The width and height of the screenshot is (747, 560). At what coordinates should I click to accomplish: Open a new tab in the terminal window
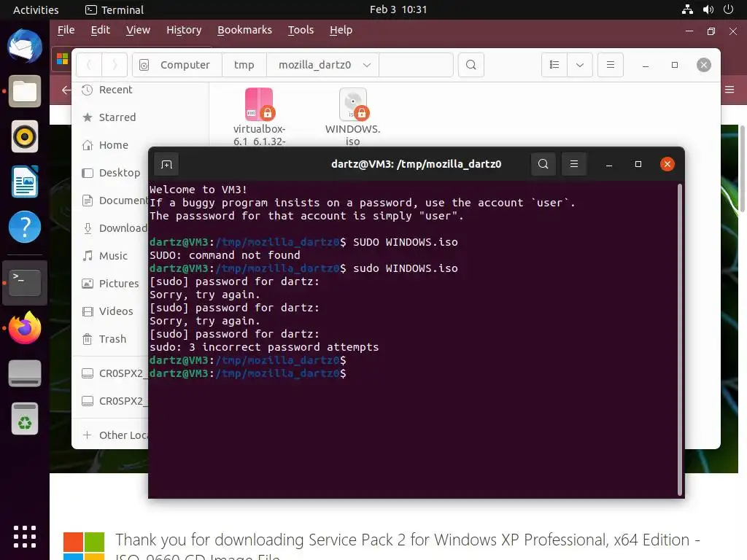coord(166,164)
